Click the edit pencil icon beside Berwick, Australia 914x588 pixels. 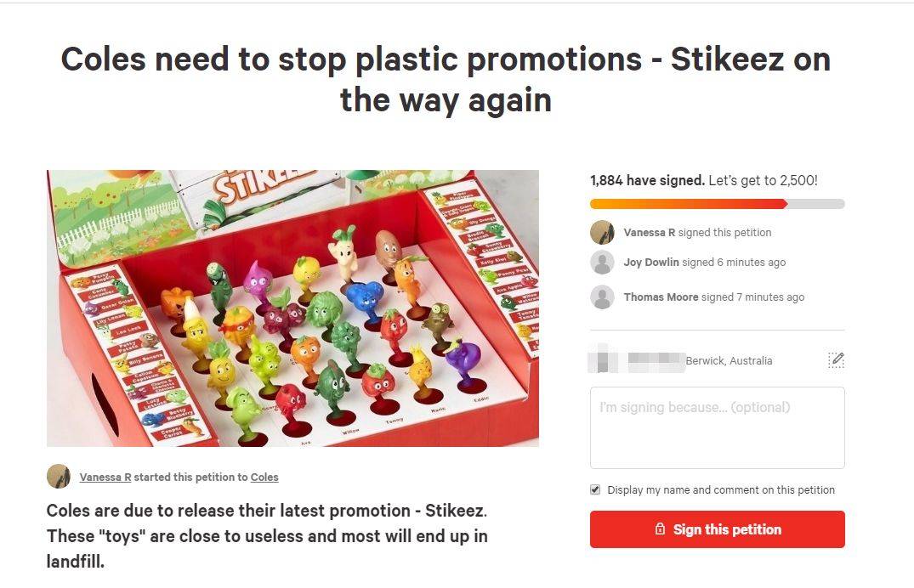pos(836,360)
